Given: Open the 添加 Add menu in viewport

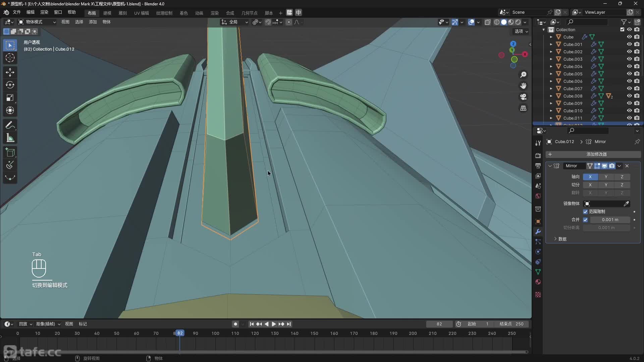Looking at the screenshot, I should [93, 22].
